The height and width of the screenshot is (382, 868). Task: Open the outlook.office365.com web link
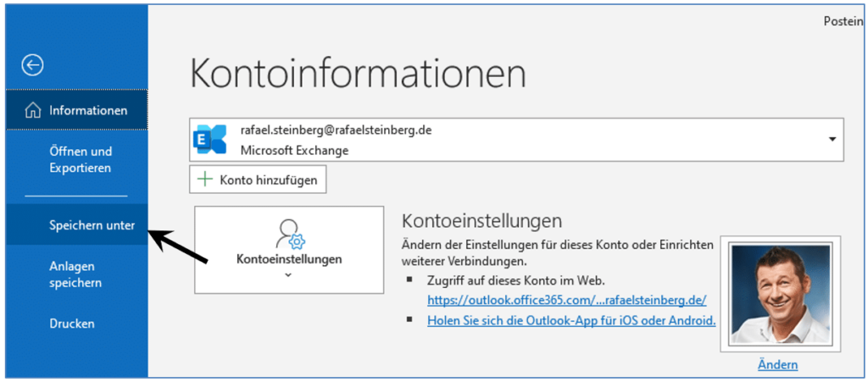point(567,300)
